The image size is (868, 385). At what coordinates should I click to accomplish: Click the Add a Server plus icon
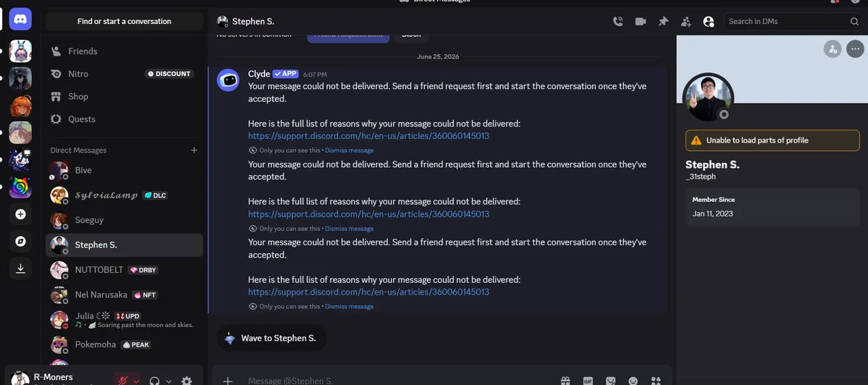point(20,214)
